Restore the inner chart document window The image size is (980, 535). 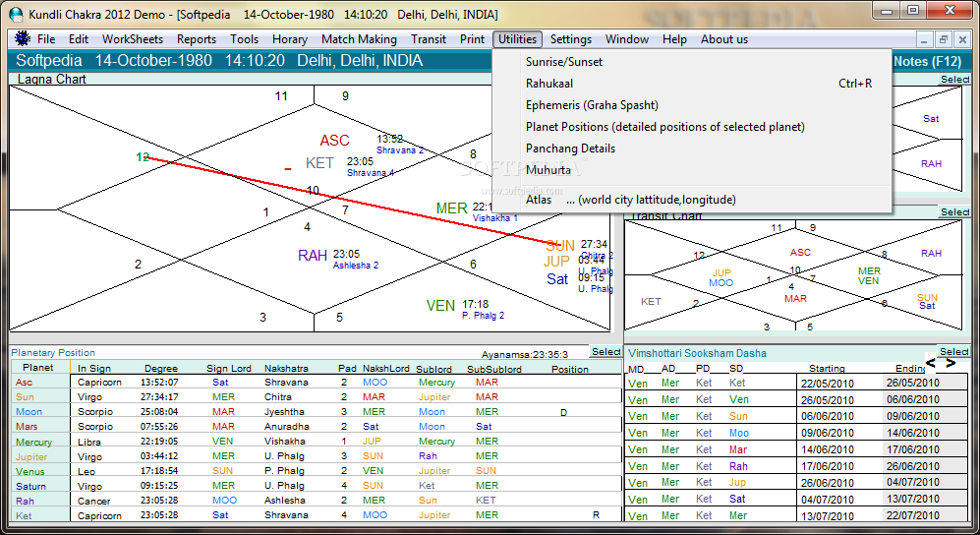943,39
